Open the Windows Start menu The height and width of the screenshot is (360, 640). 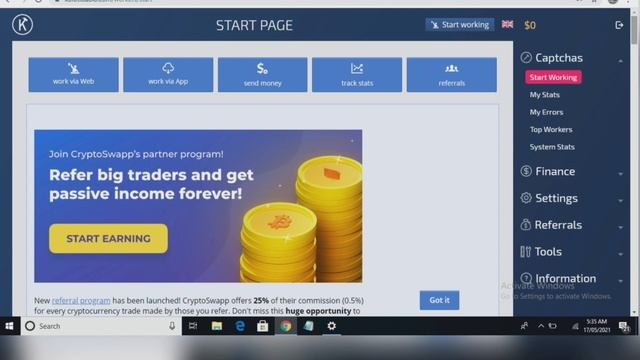click(x=9, y=326)
